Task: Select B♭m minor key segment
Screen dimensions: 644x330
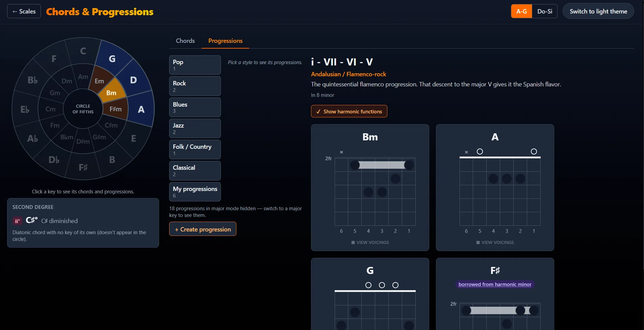Action: pos(67,137)
